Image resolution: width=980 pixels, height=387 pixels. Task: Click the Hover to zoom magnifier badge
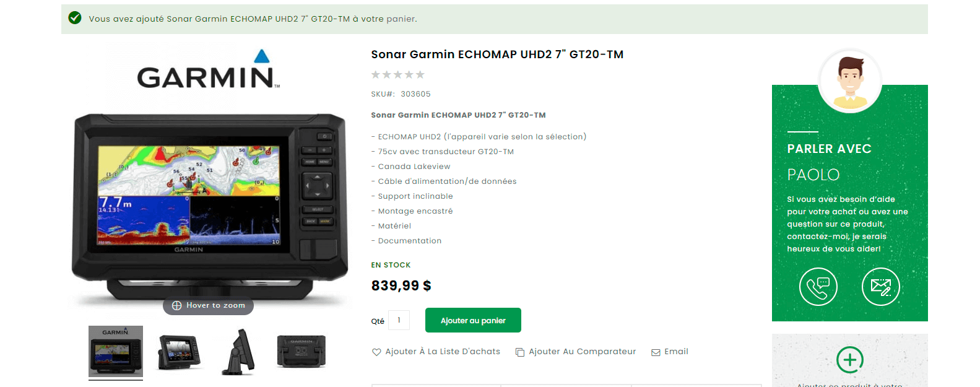click(208, 306)
